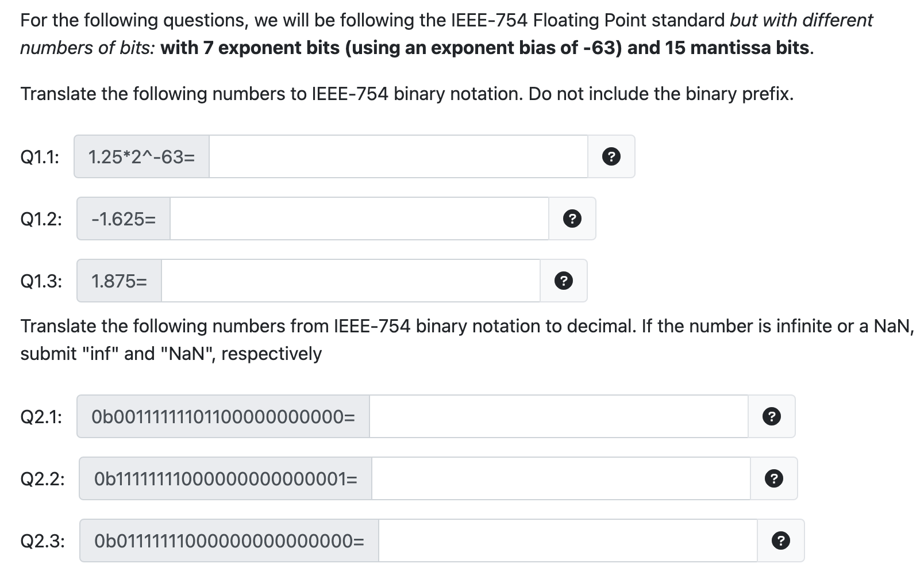Click the "Q1.1:" question label

(x=40, y=156)
